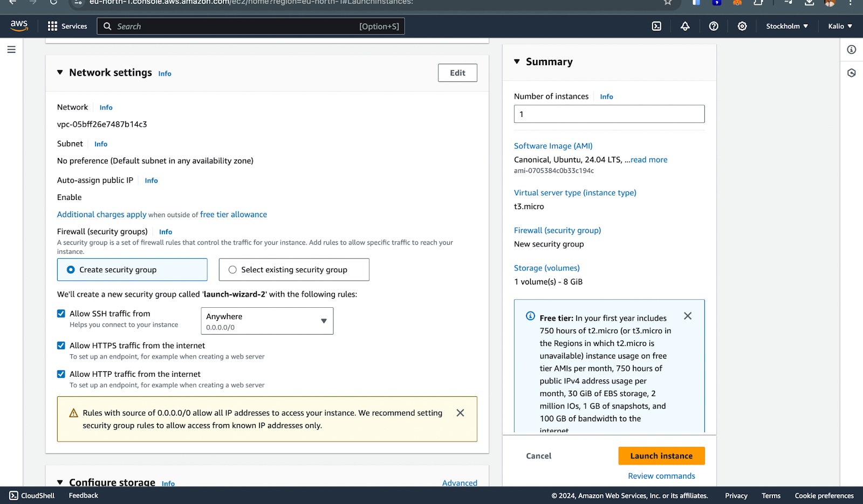Click the 'New security group' summary text

click(549, 244)
